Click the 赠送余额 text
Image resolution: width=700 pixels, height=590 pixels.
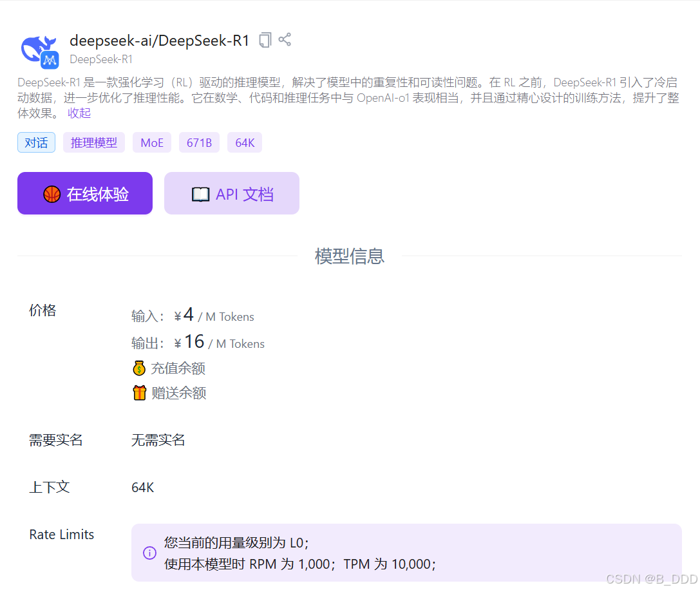[x=178, y=393]
